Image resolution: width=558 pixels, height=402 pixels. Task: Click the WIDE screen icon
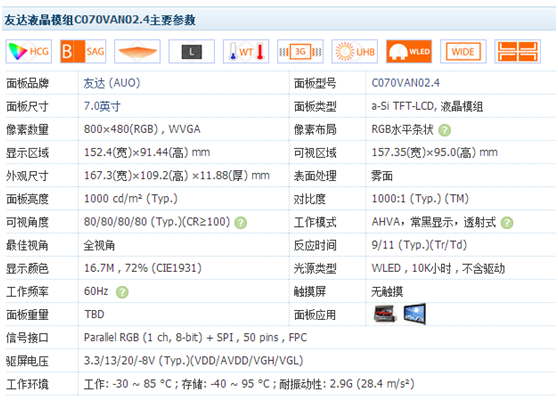[463, 52]
